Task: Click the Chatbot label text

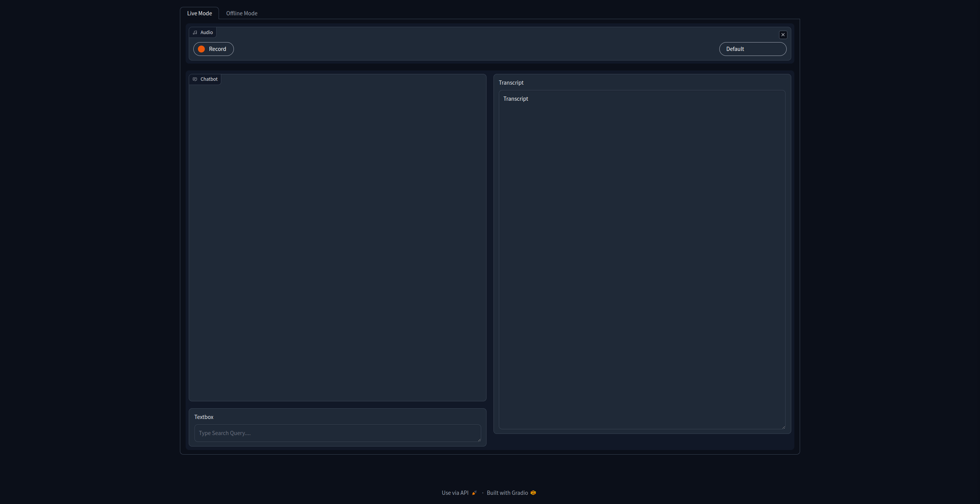Action: tap(209, 79)
